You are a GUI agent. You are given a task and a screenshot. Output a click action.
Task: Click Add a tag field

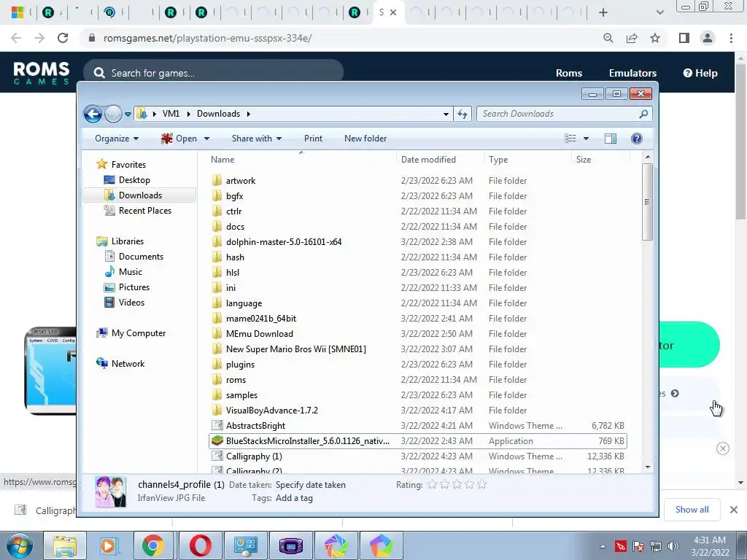[x=294, y=498]
